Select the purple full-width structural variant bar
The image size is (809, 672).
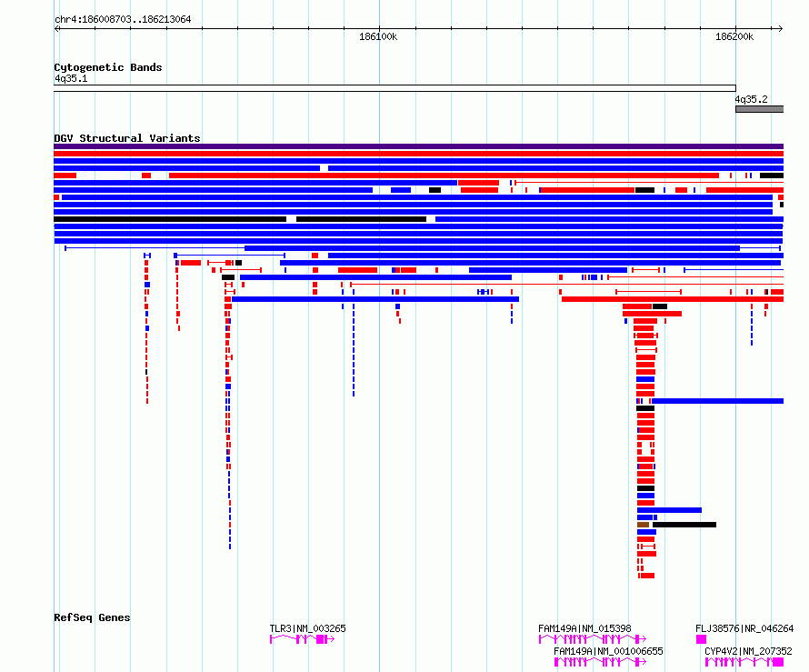(418, 146)
